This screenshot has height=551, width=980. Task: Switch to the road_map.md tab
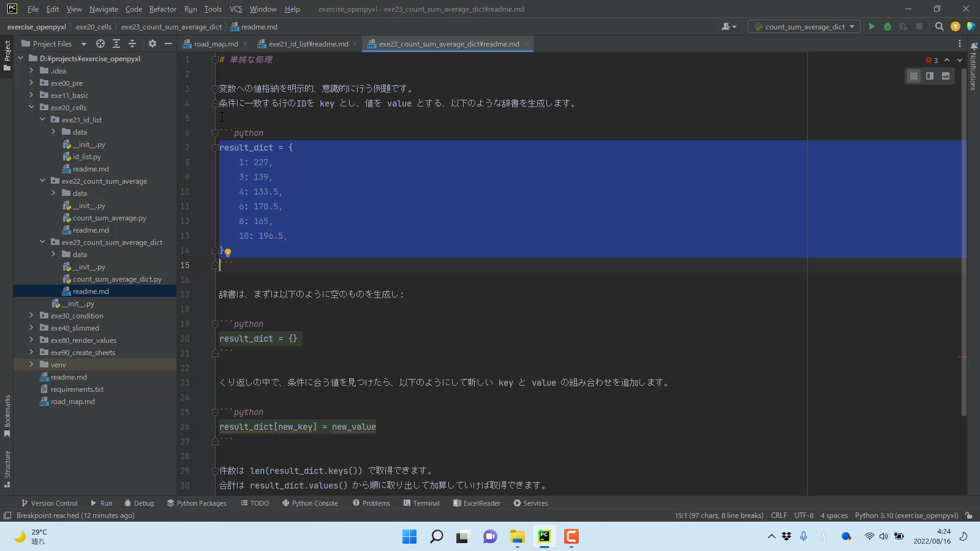(x=216, y=44)
